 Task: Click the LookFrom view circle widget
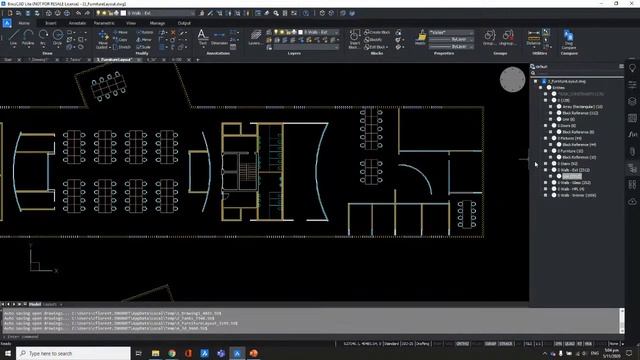click(513, 80)
